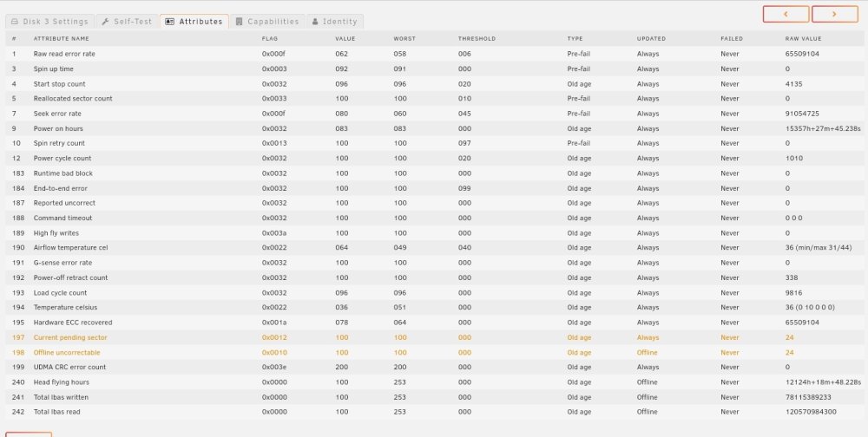Screen dimensions: 868x437
Task: Click the ATTRIBUTE NAME column header
Action: pyautogui.click(x=62, y=39)
